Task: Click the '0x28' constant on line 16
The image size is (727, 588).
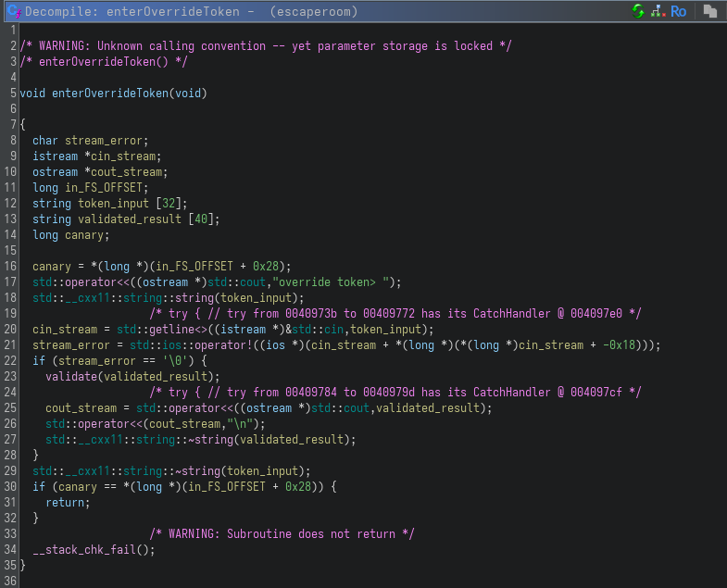Action: click(266, 267)
